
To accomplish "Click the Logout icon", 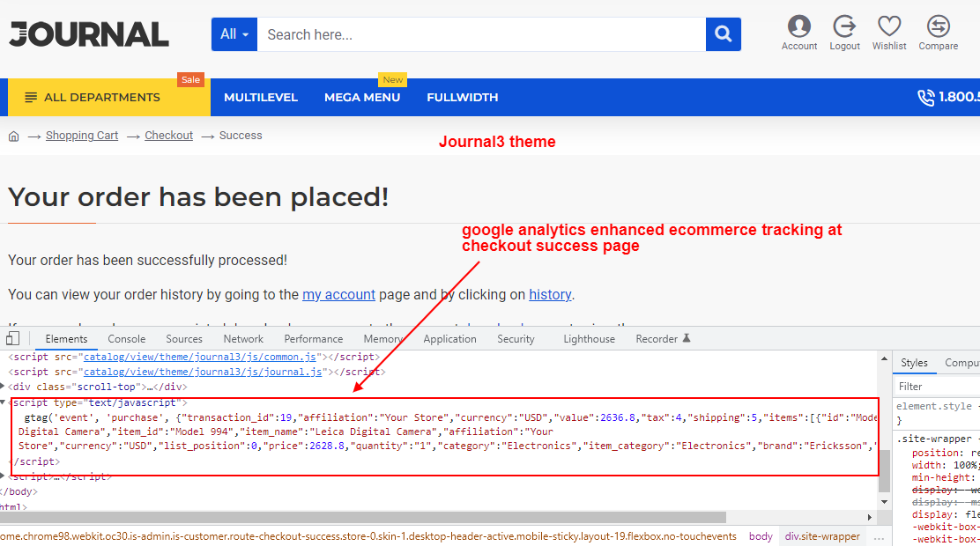I will tap(844, 33).
